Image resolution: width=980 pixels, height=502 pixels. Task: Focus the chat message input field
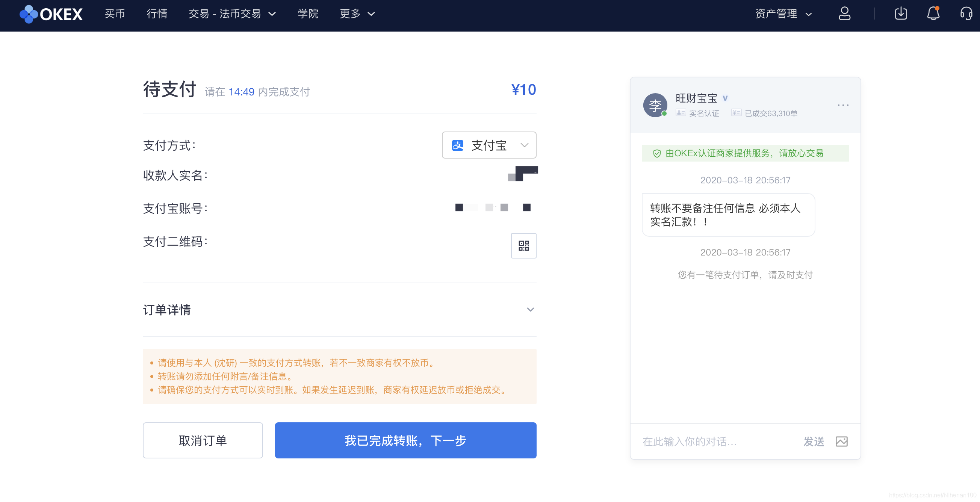click(719, 441)
